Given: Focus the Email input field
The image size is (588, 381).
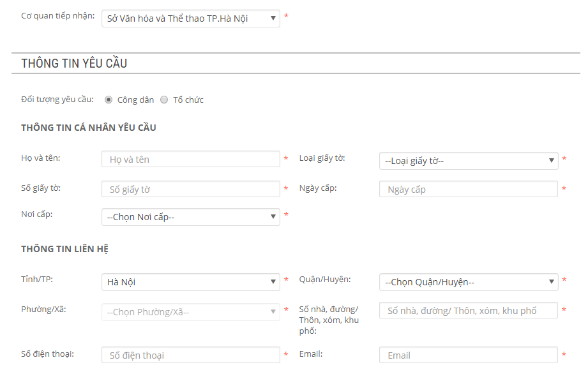Looking at the screenshot, I should point(468,355).
